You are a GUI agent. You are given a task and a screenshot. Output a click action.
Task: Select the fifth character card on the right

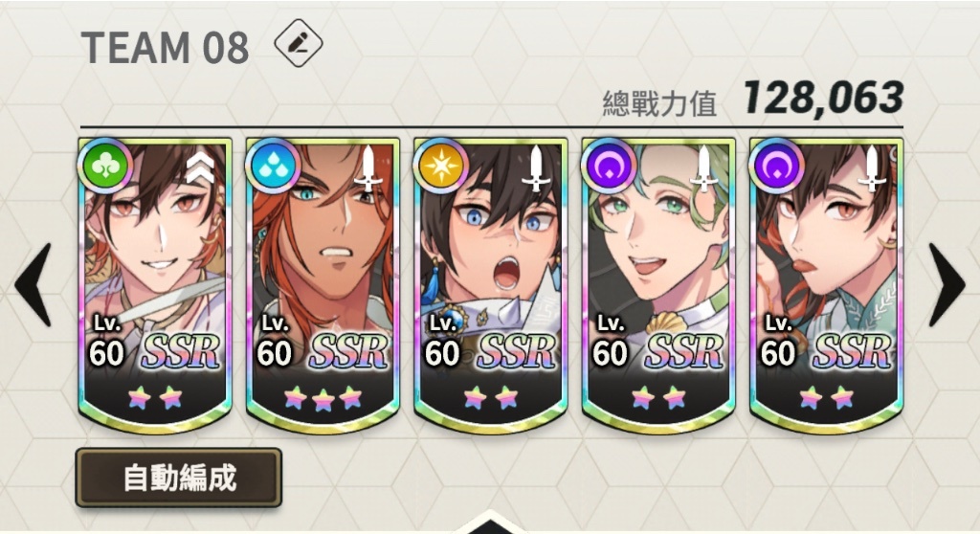pyautogui.click(x=826, y=284)
